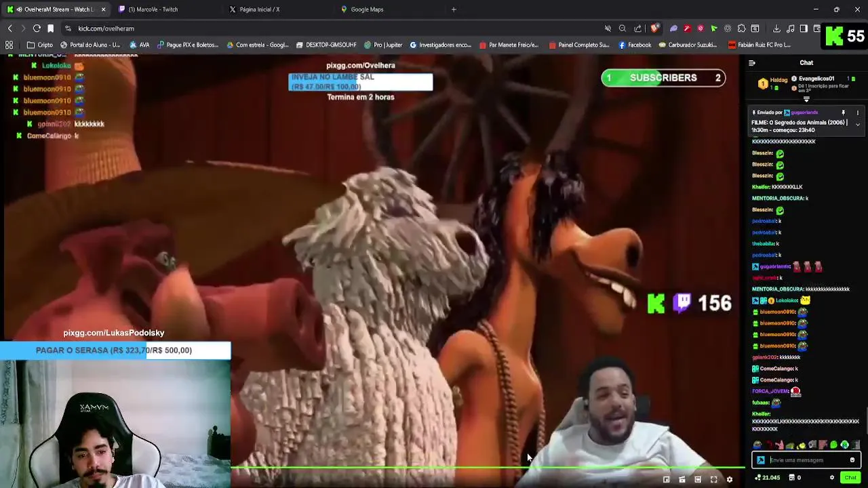Image resolution: width=868 pixels, height=488 pixels.
Task: Click the address bar kick.com/ovelheram
Action: click(x=106, y=28)
